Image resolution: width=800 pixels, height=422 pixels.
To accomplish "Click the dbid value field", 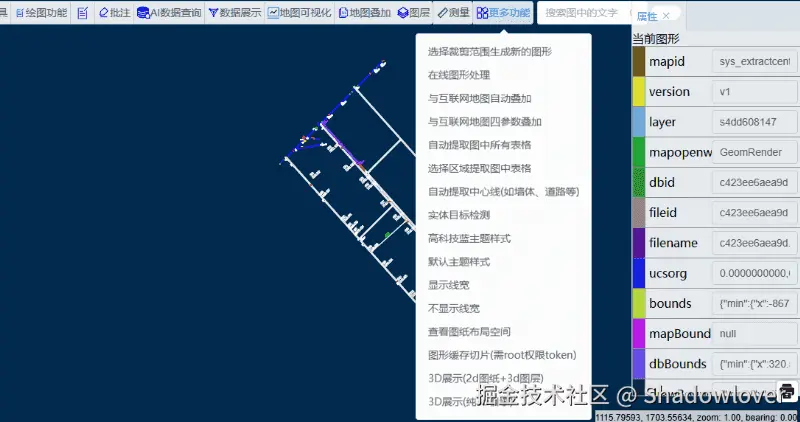I will pyautogui.click(x=755, y=182).
